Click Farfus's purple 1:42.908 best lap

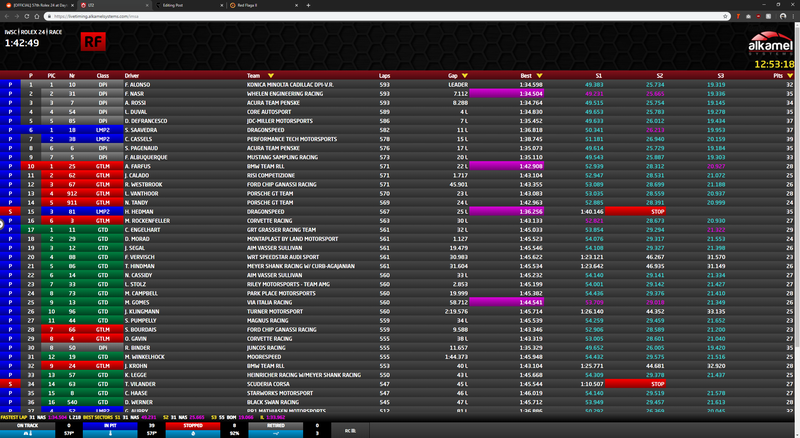click(x=506, y=166)
